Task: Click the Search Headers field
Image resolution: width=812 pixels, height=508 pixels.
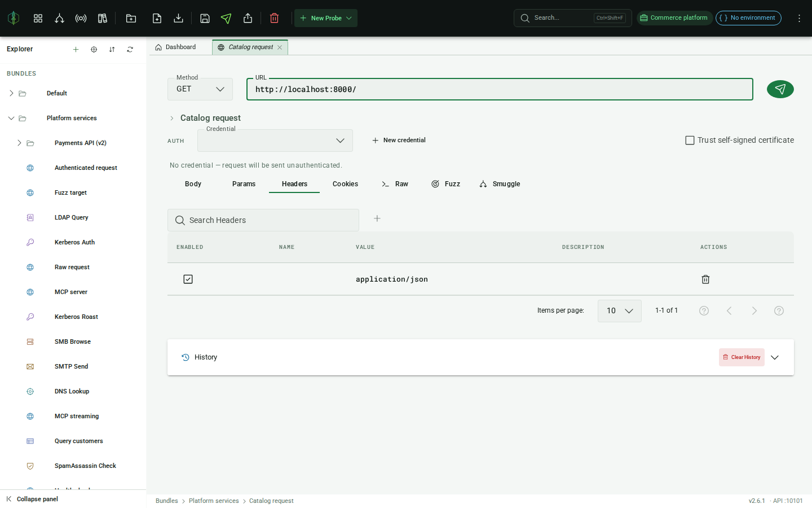Action: (x=263, y=220)
